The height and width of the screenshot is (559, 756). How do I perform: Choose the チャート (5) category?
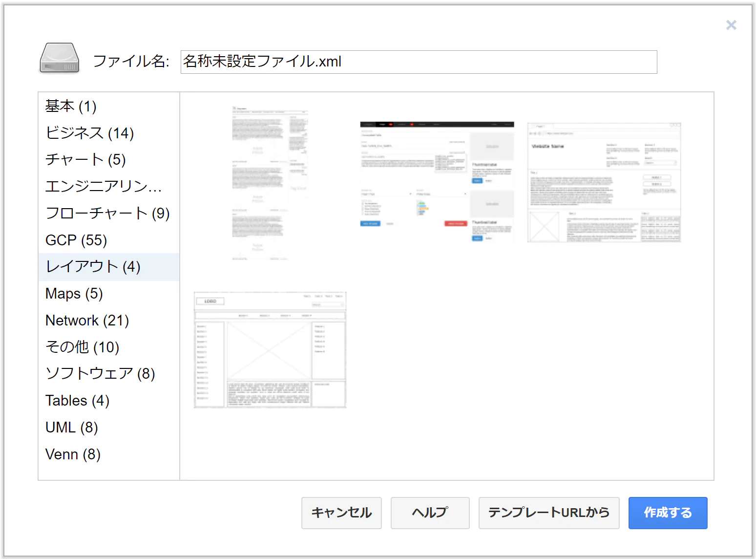109,160
